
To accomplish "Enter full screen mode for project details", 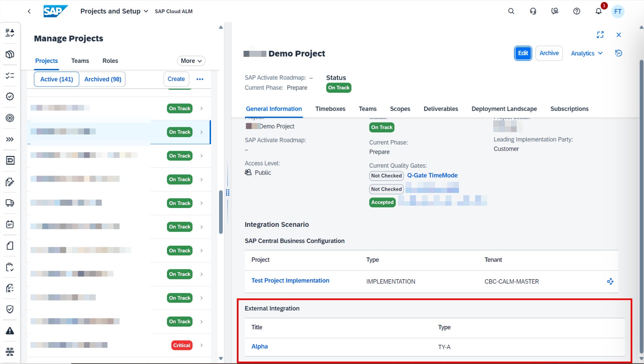I will click(x=600, y=35).
